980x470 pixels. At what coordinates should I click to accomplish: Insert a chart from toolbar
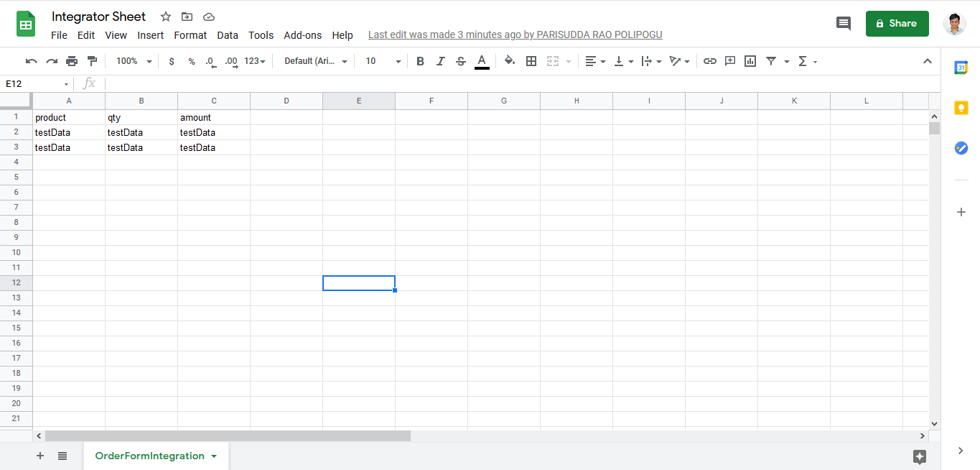click(x=750, y=61)
